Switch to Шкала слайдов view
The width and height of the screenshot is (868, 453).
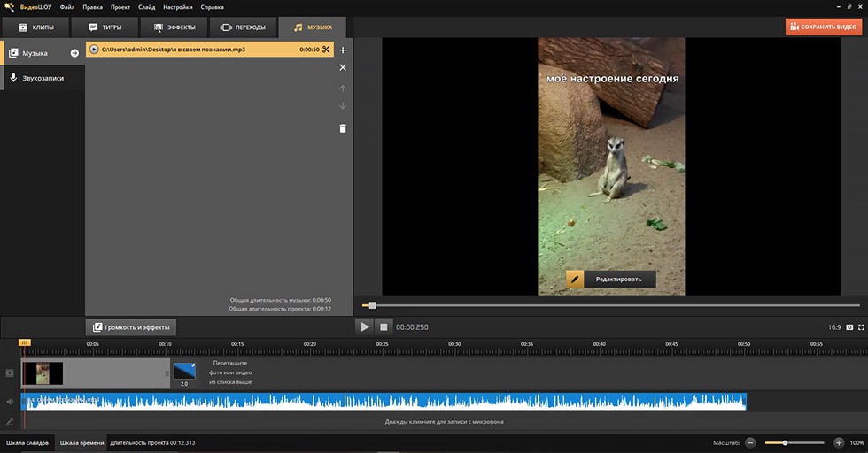pos(27,442)
